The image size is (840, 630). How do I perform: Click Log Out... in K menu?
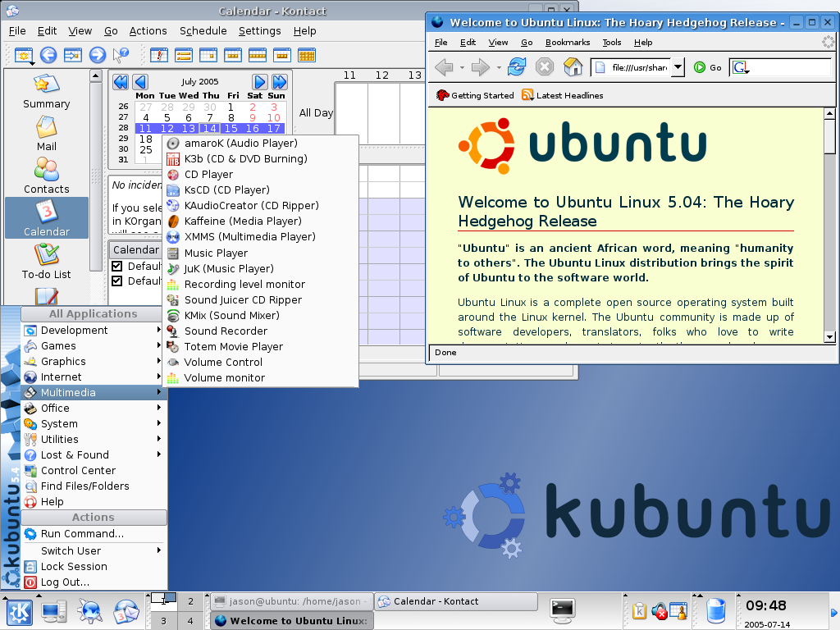point(94,582)
